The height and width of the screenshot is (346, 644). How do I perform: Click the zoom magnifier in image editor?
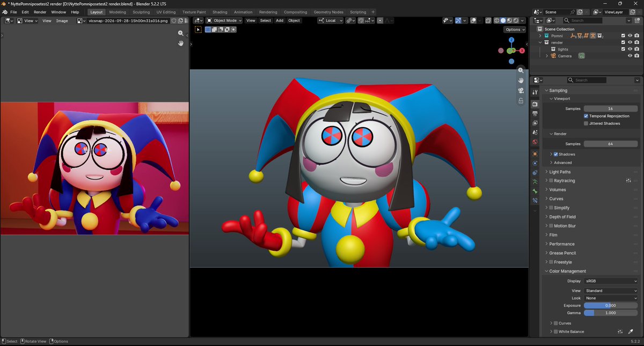[181, 33]
